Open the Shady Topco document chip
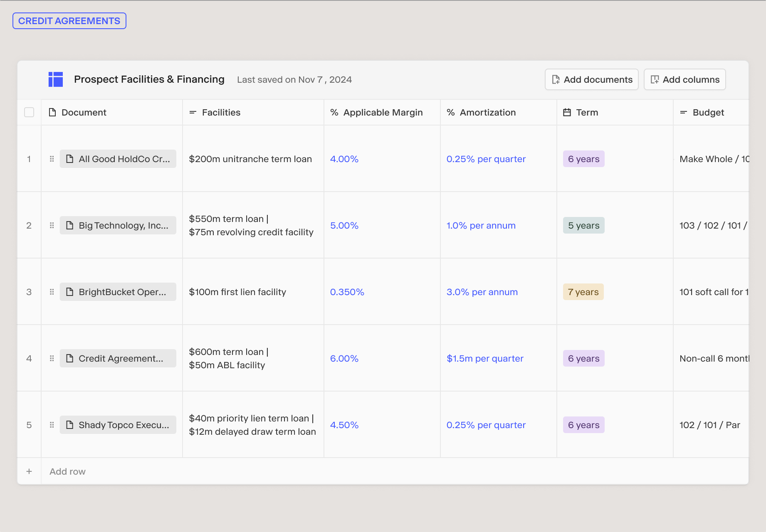 (118, 425)
